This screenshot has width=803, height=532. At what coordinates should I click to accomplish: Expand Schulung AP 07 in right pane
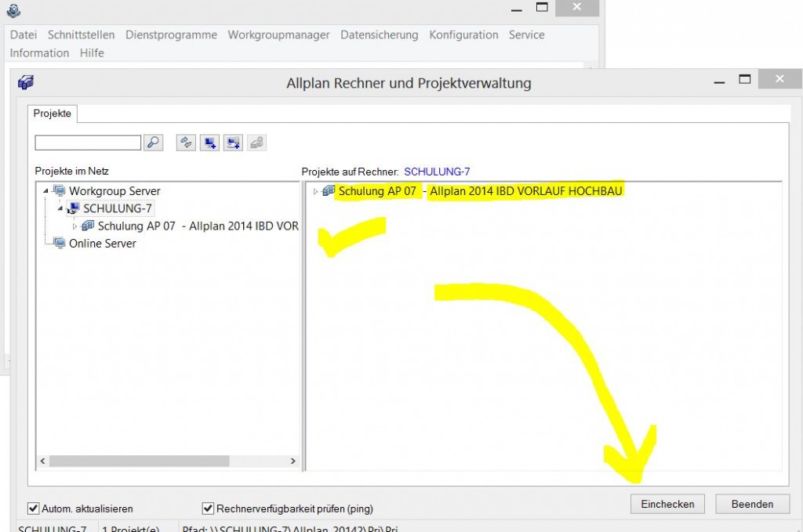(316, 191)
